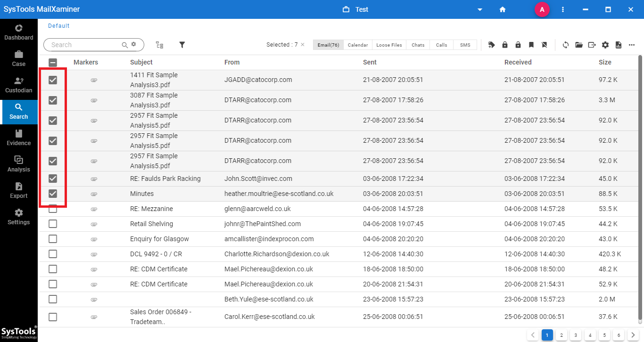Open the user avatar 'A' menu
Image resolution: width=644 pixels, height=342 pixels.
click(x=542, y=9)
